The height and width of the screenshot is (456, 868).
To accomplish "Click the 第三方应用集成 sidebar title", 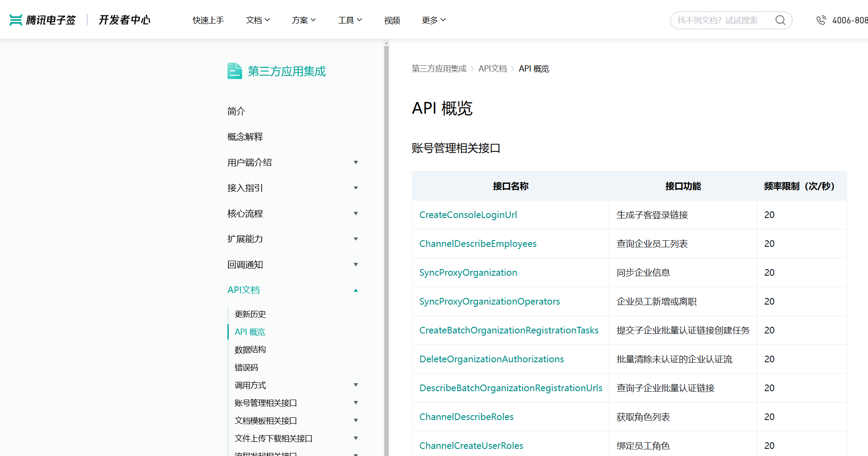I will pyautogui.click(x=287, y=71).
